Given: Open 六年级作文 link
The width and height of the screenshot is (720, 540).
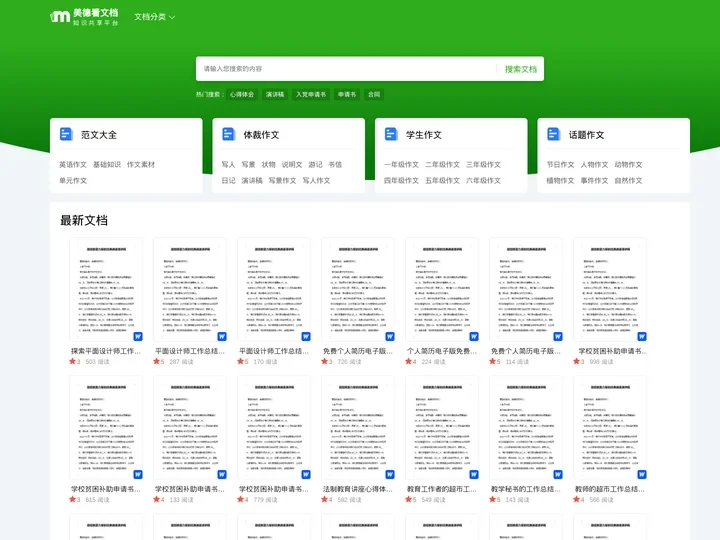Looking at the screenshot, I should point(484,180).
